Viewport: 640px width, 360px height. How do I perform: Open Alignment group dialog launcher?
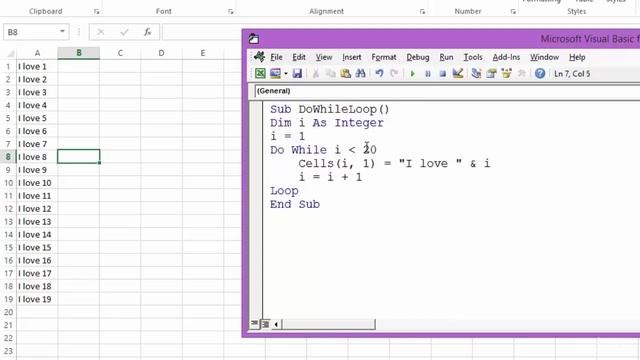click(x=422, y=11)
